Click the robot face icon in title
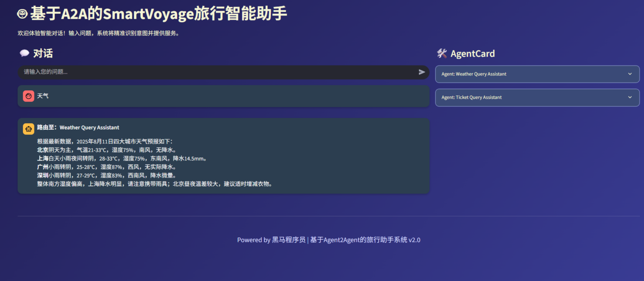Viewport: 644px width, 281px height. [x=22, y=14]
